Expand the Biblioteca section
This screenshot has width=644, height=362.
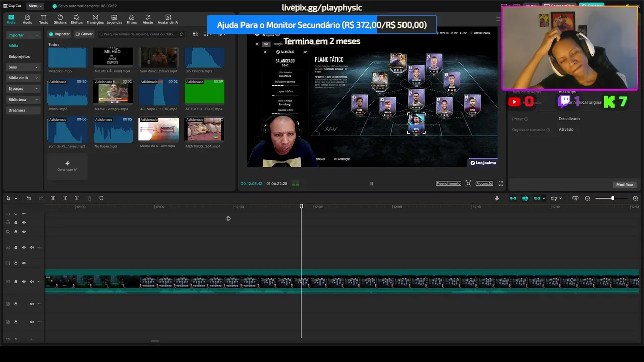pyautogui.click(x=36, y=100)
